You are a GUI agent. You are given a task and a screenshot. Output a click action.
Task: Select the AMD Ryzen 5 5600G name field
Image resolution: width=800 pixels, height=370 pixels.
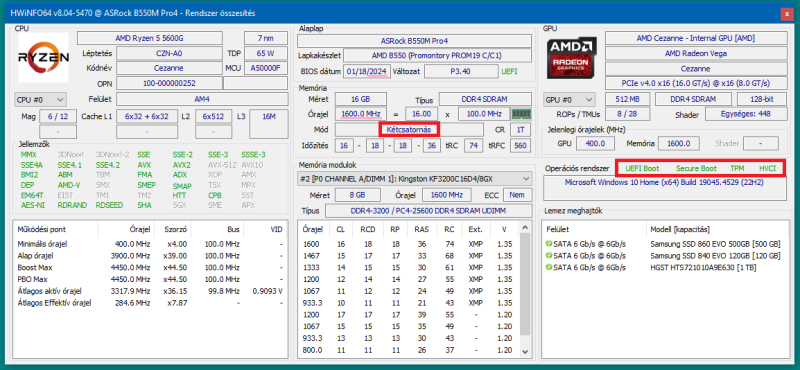coord(150,38)
